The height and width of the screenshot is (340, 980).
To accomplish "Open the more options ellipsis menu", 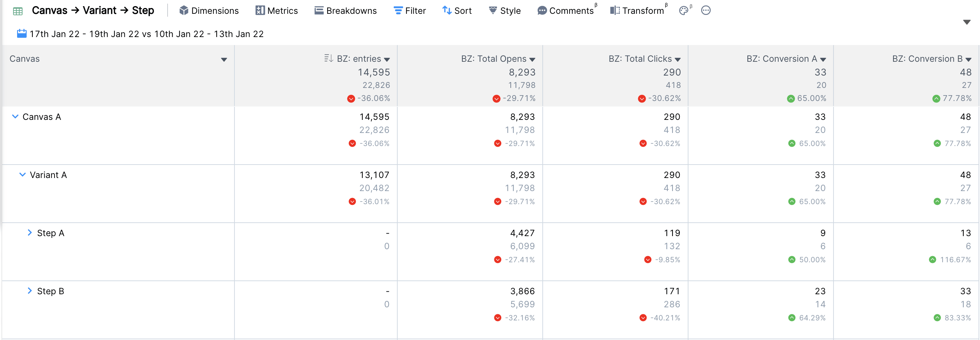I will [706, 11].
